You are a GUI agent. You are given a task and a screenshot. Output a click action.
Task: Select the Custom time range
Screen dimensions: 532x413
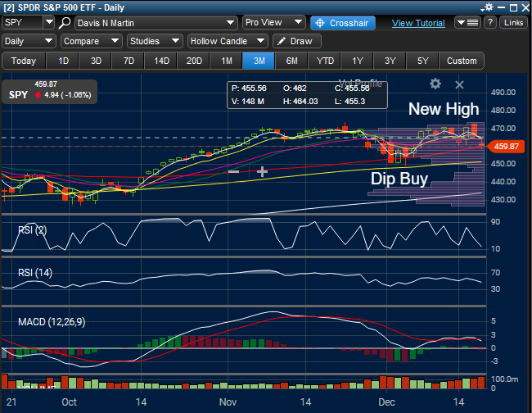pos(462,61)
